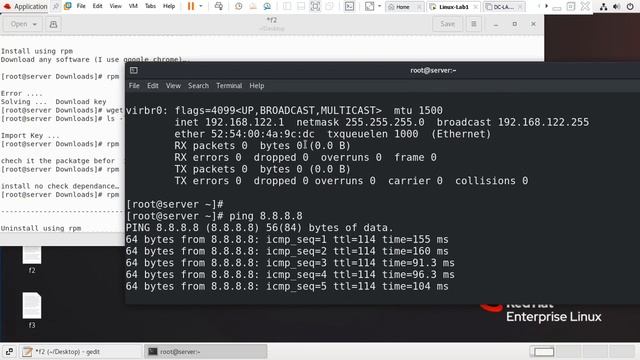Open the VM menu
Screen dimensions: 640x360
133,6
